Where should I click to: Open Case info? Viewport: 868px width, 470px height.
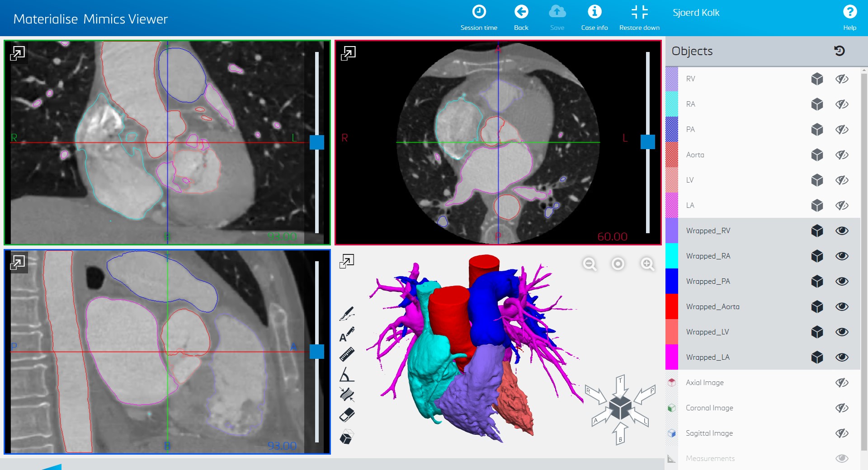pyautogui.click(x=594, y=12)
